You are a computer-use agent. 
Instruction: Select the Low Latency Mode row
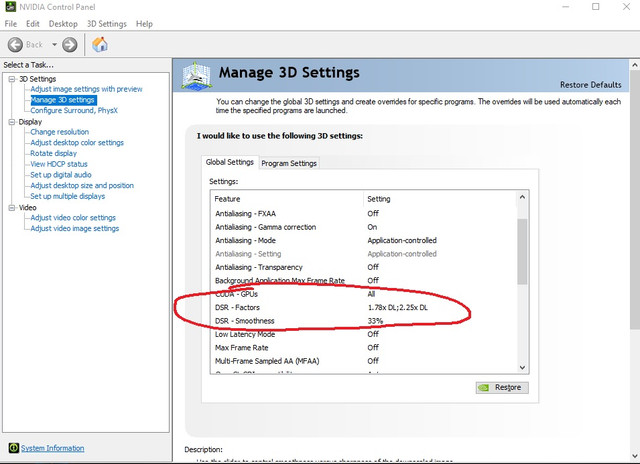point(364,334)
